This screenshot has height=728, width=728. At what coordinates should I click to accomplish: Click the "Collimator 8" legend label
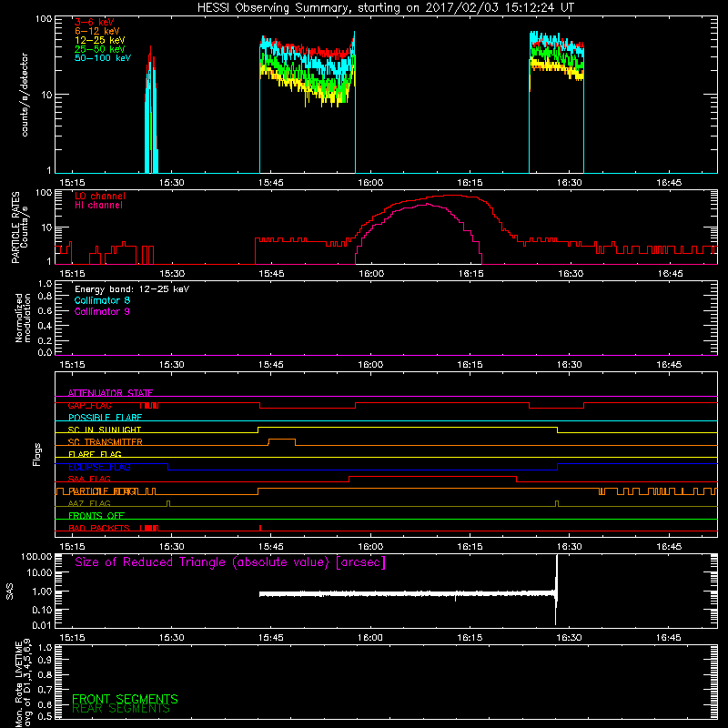point(102,300)
